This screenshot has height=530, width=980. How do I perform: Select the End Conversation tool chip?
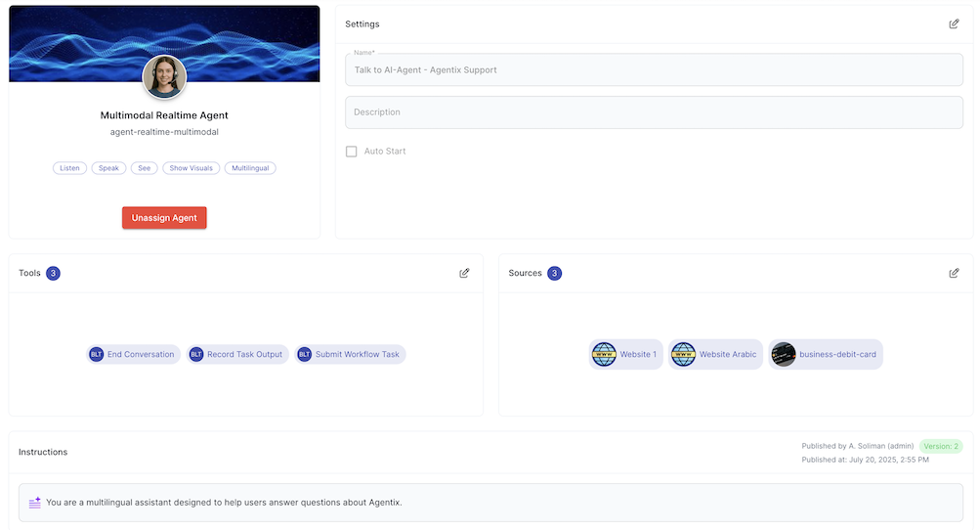pyautogui.click(x=133, y=354)
